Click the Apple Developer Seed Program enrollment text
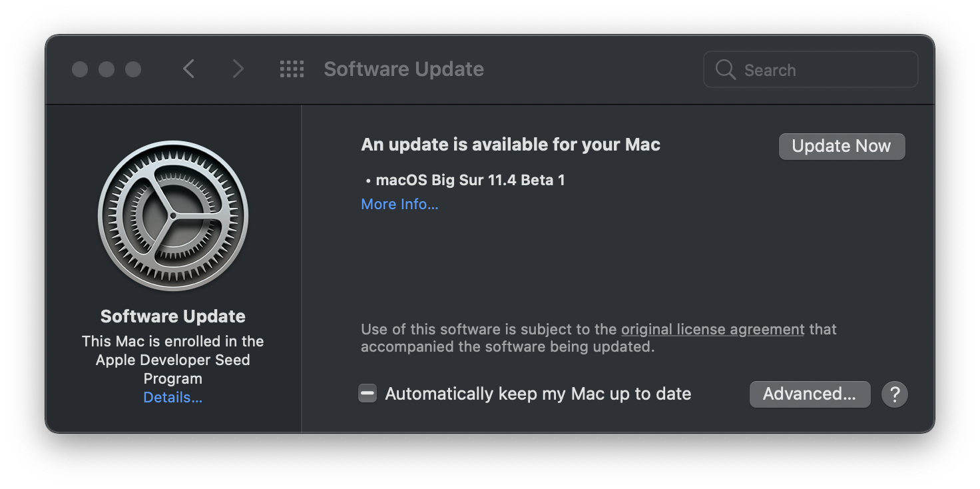Screen dimensions: 980x489 173,360
